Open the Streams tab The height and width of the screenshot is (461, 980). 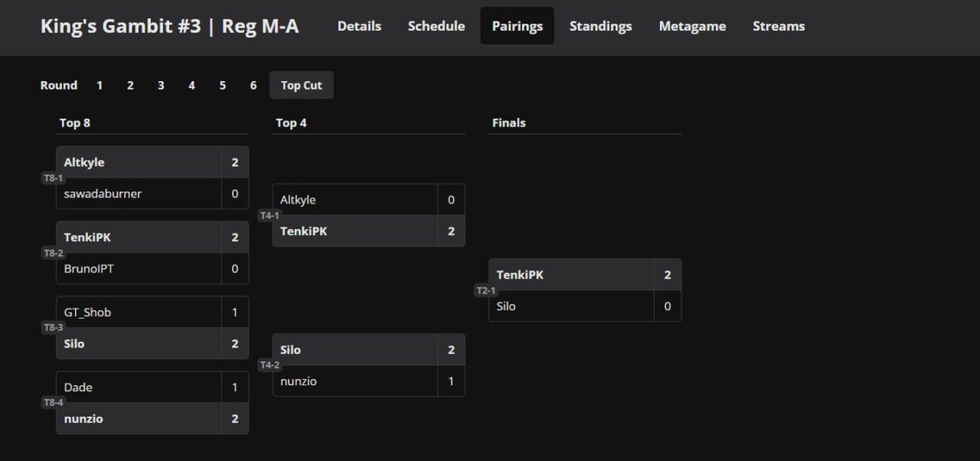point(778,26)
